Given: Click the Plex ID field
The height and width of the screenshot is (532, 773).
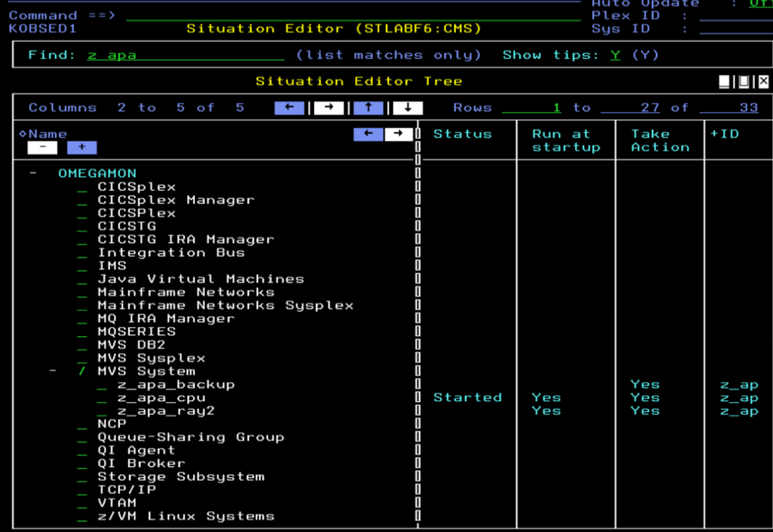Looking at the screenshot, I should [x=736, y=15].
